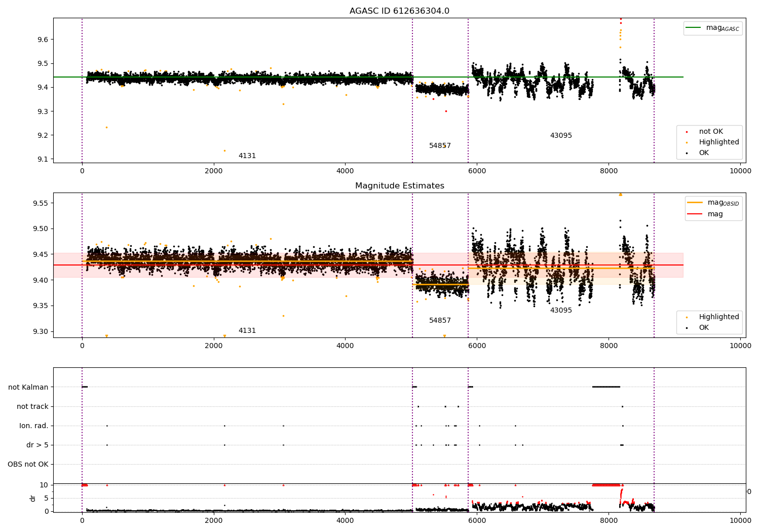This screenshot has height=532, width=760.
Task: Click the 10000 x-axis tick under bottom plot
Action: tap(740, 520)
